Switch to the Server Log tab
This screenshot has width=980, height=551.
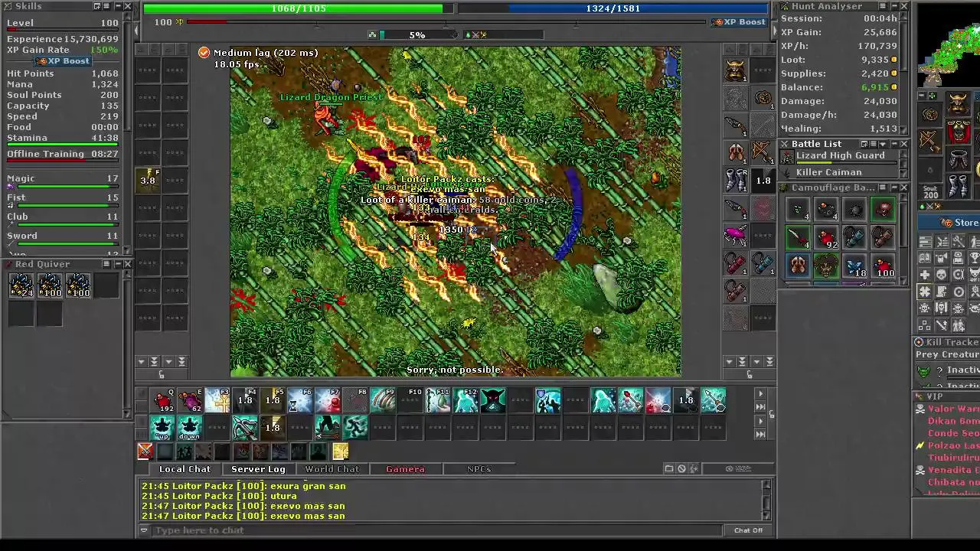258,469
